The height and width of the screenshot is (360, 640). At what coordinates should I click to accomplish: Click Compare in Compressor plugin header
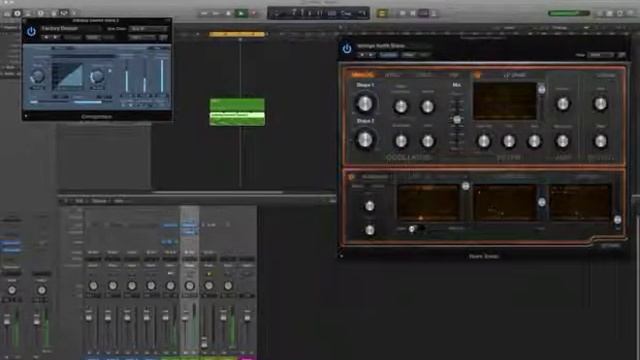click(73, 38)
